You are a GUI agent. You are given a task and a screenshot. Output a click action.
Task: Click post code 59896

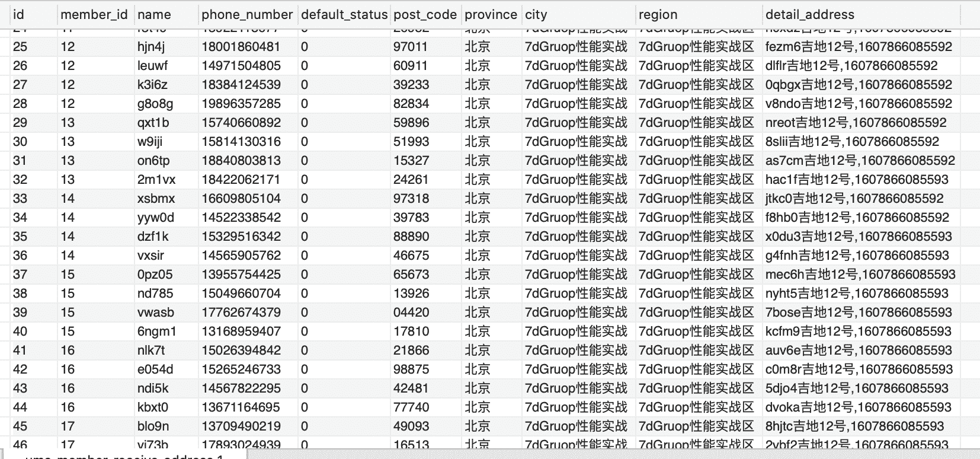pyautogui.click(x=411, y=123)
